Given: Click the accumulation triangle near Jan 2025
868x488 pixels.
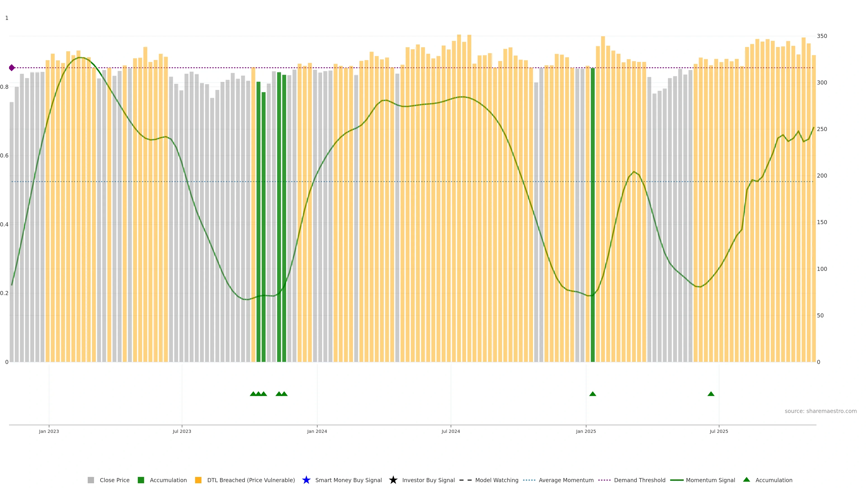Looking at the screenshot, I should point(592,394).
